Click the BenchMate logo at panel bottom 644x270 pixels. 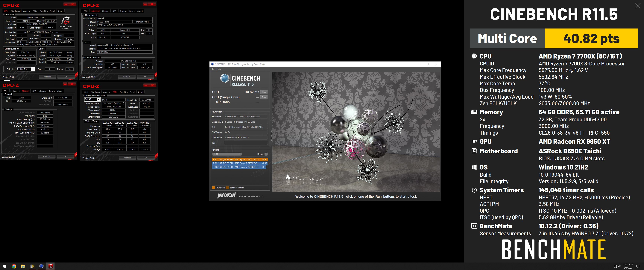coord(554,249)
